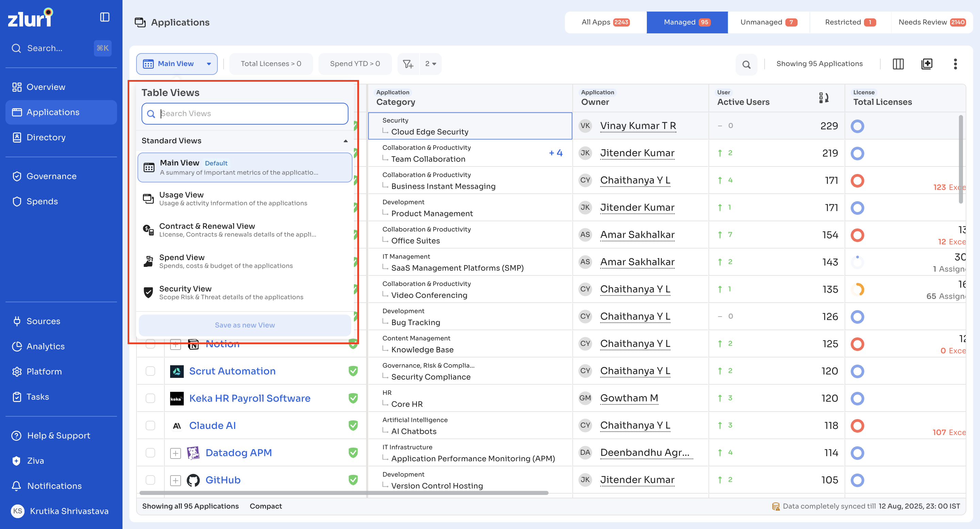Image resolution: width=980 pixels, height=529 pixels.
Task: Select the Claude AI row checkbox
Action: tap(151, 426)
